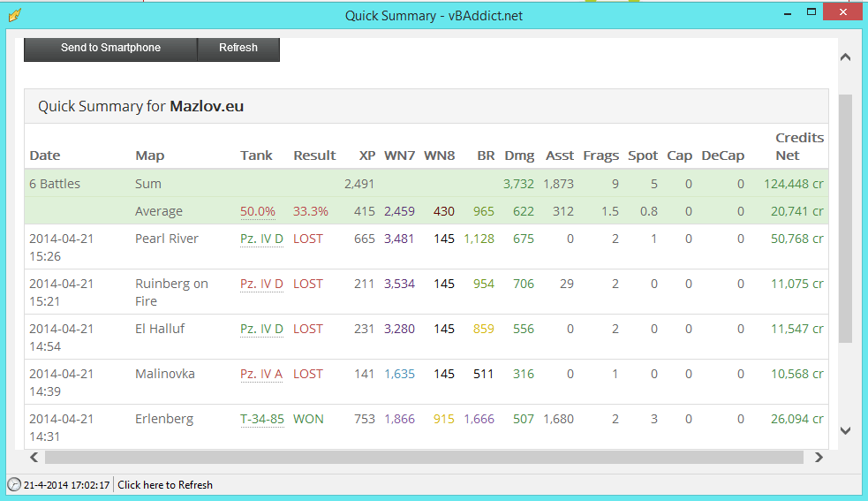The width and height of the screenshot is (868, 501).
Task: Click the WON result in Erlenberg row
Action: [x=308, y=419]
